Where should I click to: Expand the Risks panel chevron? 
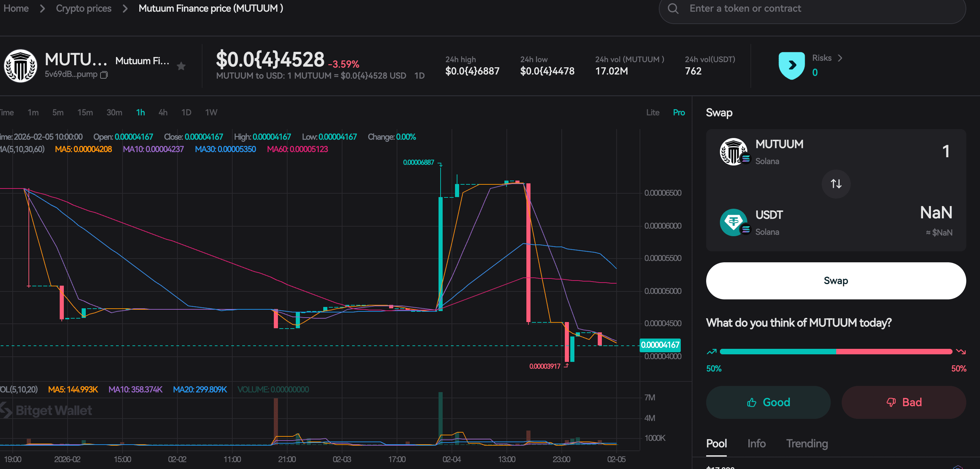[840, 58]
